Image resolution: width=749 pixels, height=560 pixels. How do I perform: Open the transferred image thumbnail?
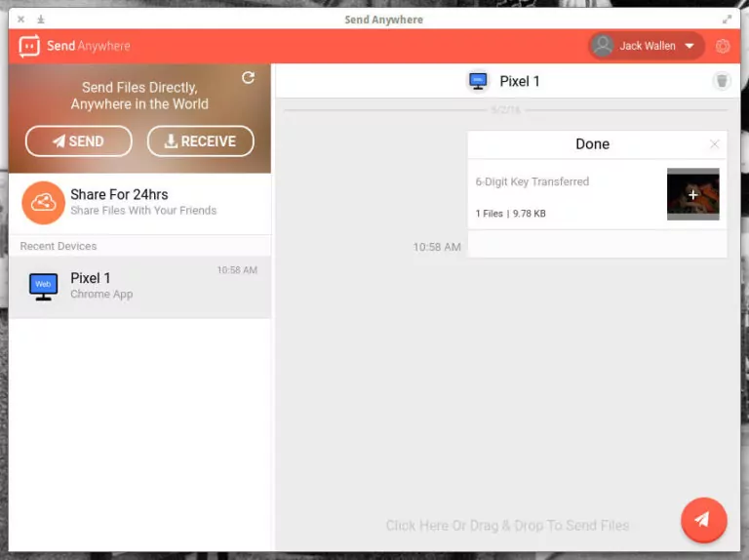[692, 194]
